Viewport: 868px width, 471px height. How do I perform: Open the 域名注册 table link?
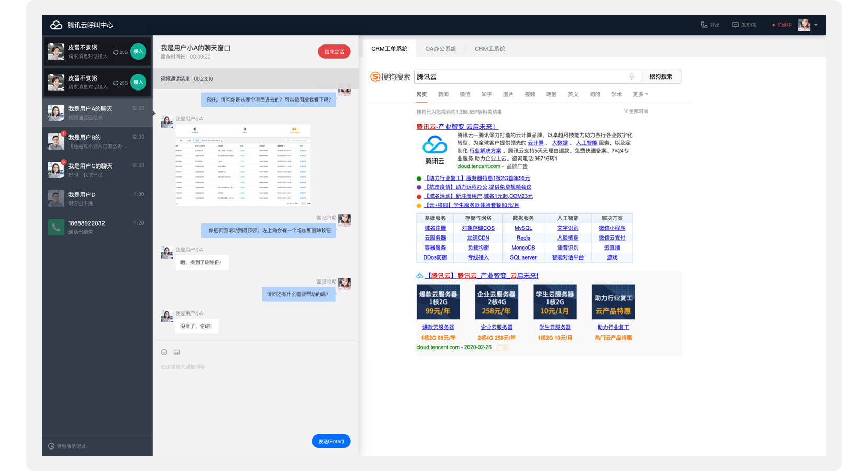click(435, 228)
